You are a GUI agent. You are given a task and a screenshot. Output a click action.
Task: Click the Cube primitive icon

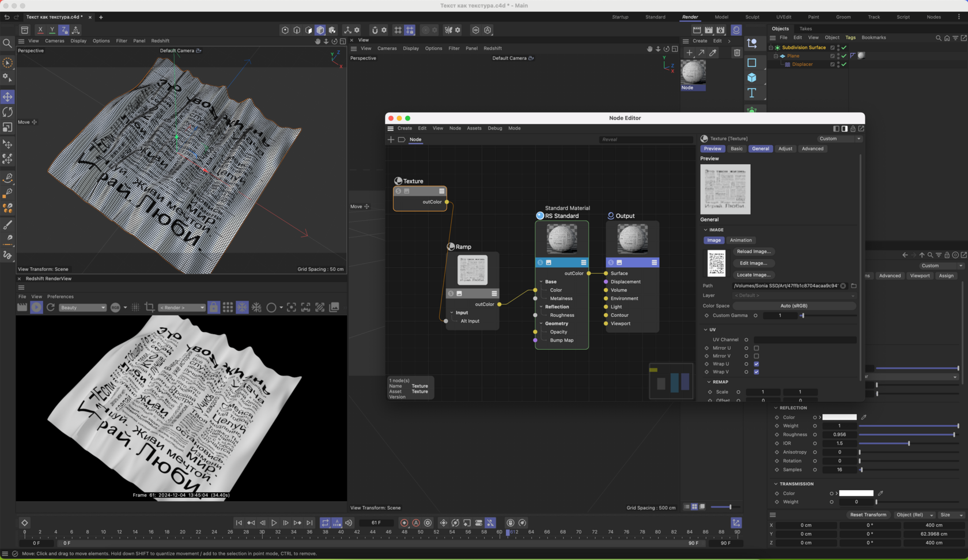752,78
